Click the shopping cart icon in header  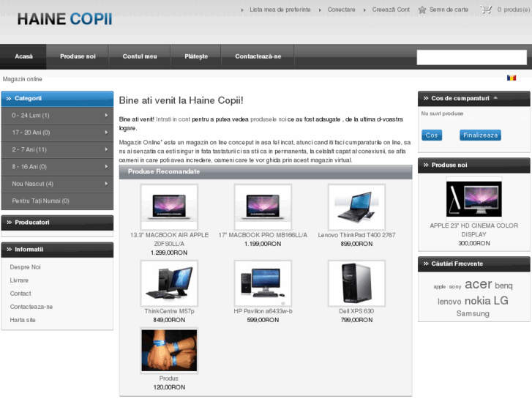[486, 10]
